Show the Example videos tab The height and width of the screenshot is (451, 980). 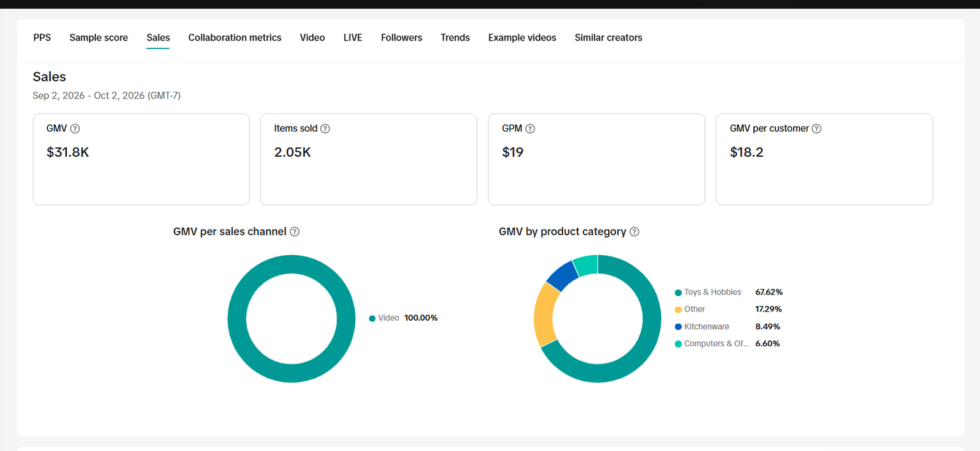pos(522,37)
